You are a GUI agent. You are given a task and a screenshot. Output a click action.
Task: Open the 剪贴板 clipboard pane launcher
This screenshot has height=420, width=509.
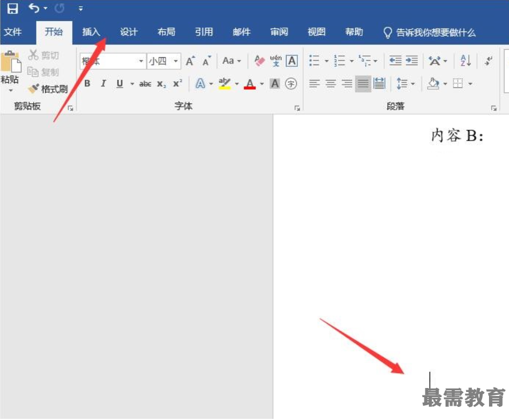point(70,109)
